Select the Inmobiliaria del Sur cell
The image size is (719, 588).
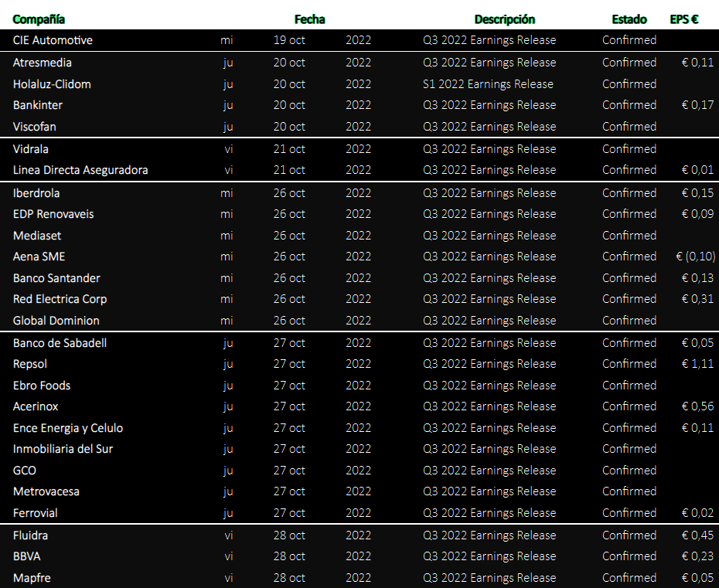click(x=63, y=449)
